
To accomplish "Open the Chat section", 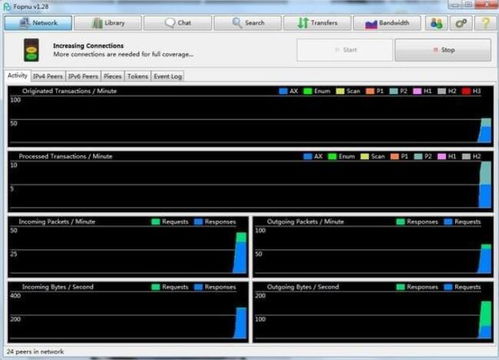I will (x=178, y=23).
